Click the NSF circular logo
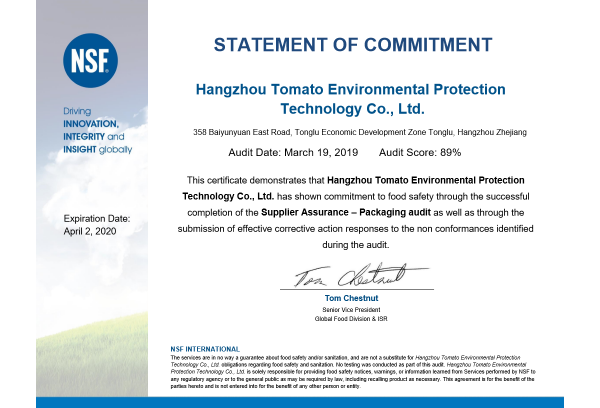600x408 pixels. click(x=90, y=60)
